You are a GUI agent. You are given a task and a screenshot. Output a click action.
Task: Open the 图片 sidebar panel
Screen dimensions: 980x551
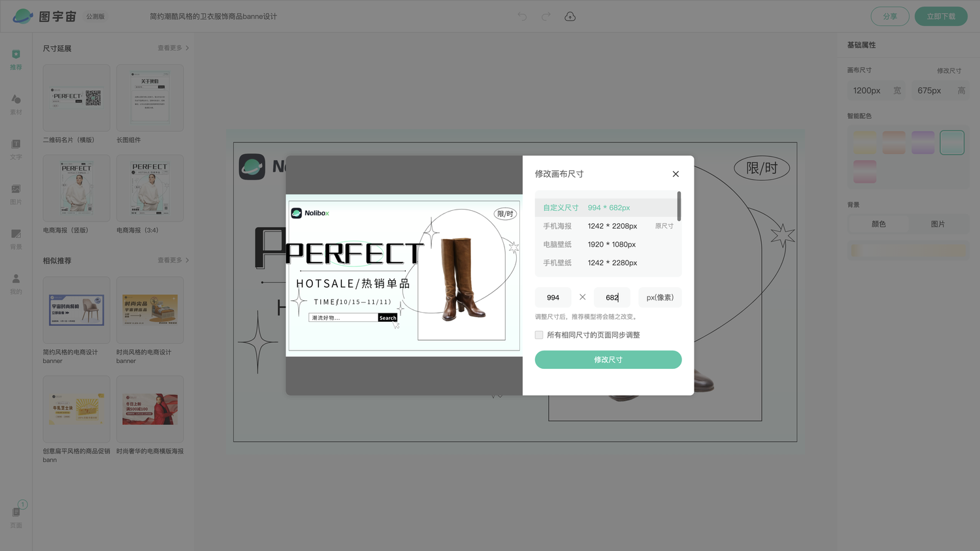tap(16, 194)
